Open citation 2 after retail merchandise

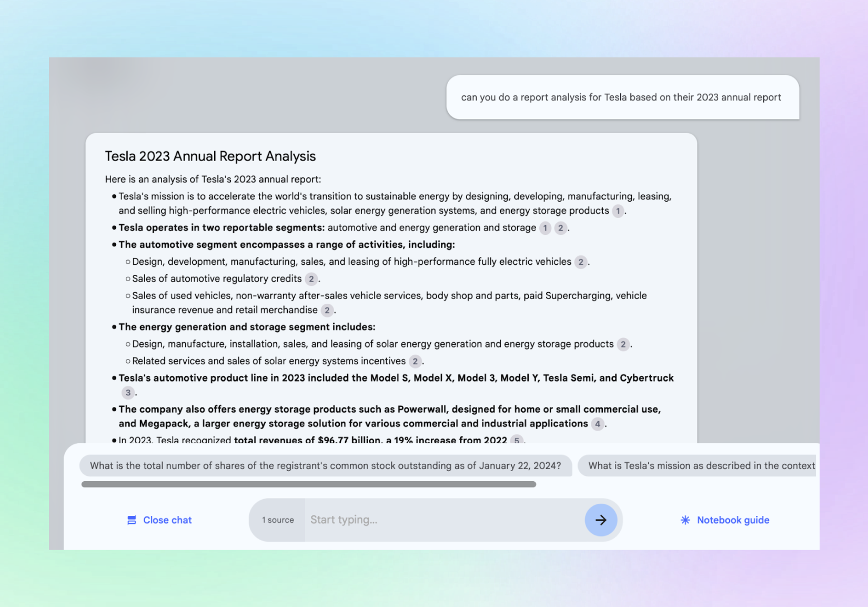coord(327,311)
